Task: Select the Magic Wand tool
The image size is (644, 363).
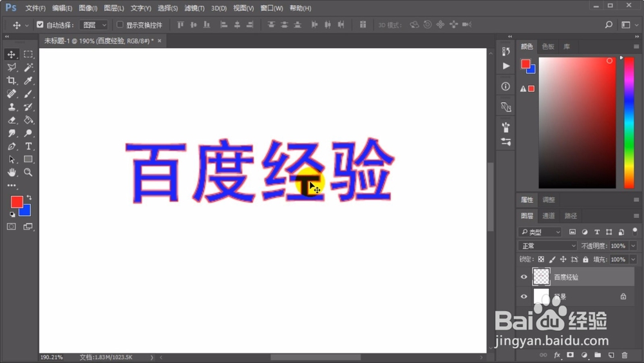Action: tap(28, 68)
